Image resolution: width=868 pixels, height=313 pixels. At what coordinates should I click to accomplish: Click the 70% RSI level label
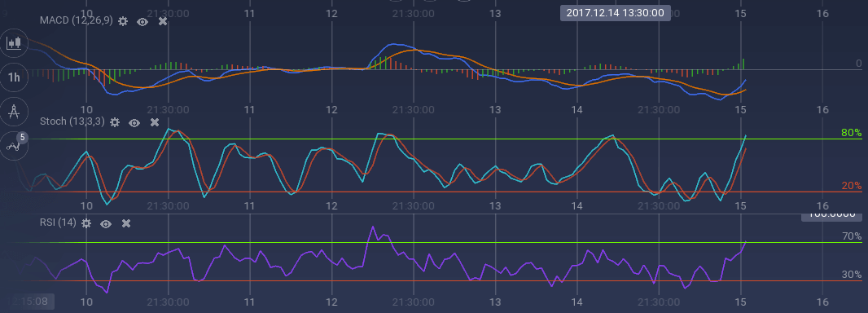point(852,236)
